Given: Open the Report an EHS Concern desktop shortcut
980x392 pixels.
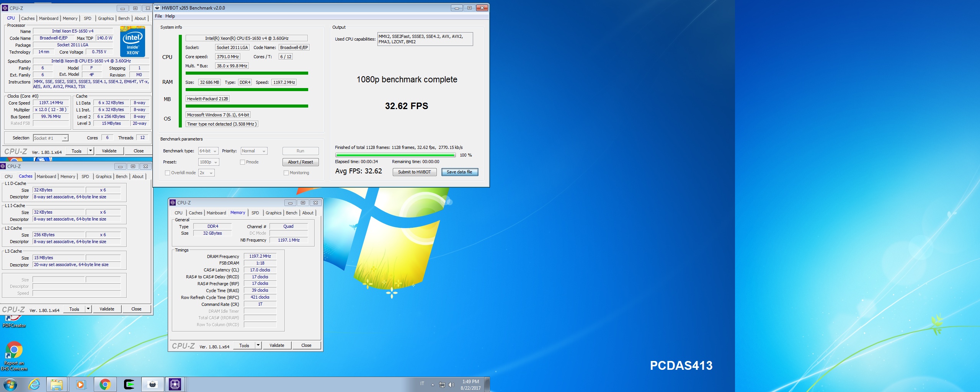Looking at the screenshot, I should pos(14,356).
